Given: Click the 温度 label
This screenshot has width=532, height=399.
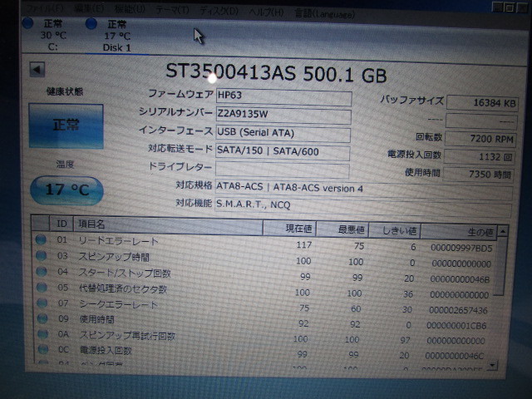Looking at the screenshot, I should (65, 165).
